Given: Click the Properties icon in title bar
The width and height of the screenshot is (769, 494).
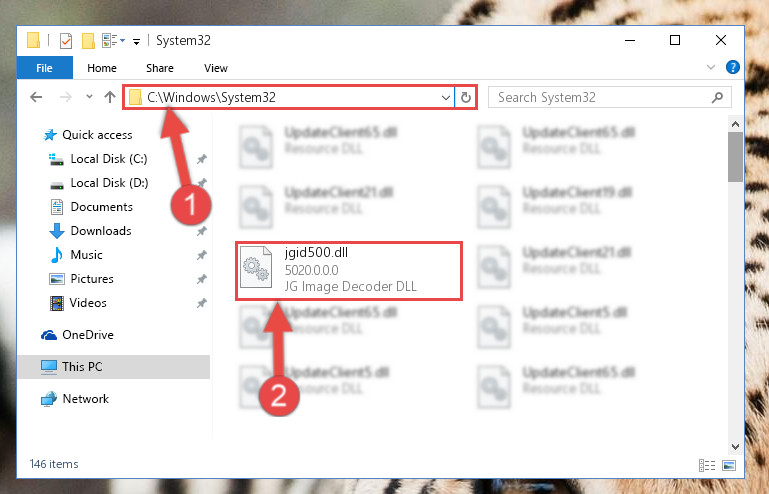Looking at the screenshot, I should pyautogui.click(x=66, y=41).
